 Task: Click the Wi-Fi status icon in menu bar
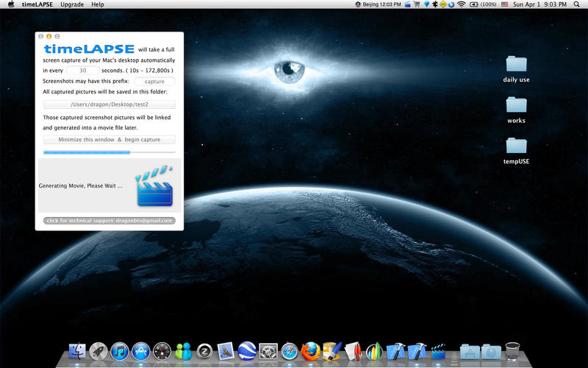[x=462, y=4]
